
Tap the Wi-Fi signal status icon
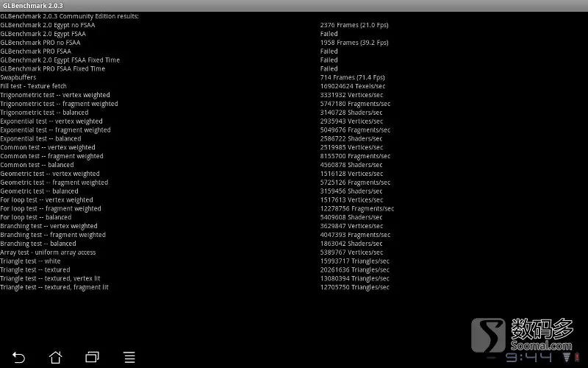pyautogui.click(x=567, y=357)
